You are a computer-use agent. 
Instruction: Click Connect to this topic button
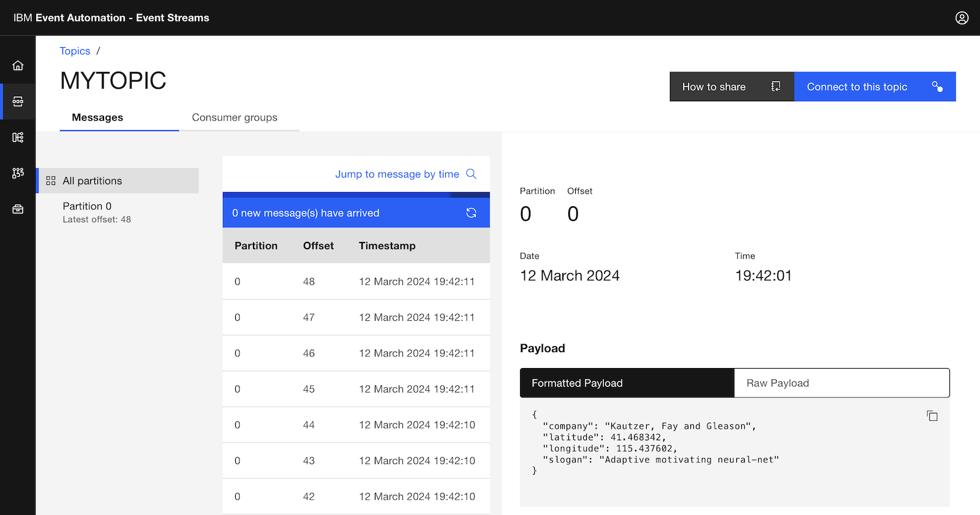(x=874, y=87)
